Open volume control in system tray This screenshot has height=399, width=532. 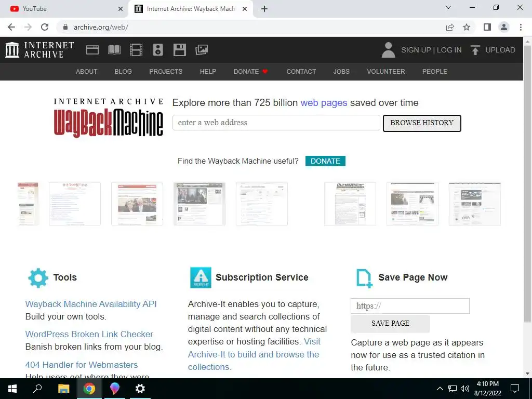[x=465, y=389]
